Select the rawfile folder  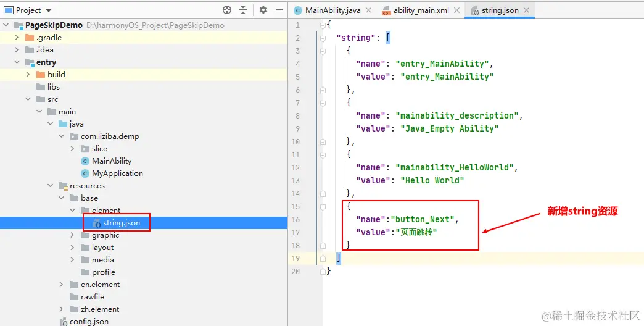[93, 297]
